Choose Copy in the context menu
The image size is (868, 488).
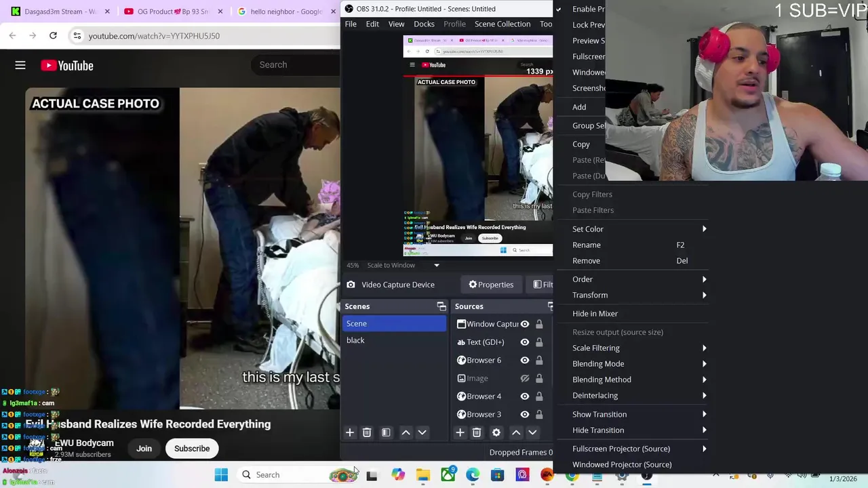pos(581,144)
